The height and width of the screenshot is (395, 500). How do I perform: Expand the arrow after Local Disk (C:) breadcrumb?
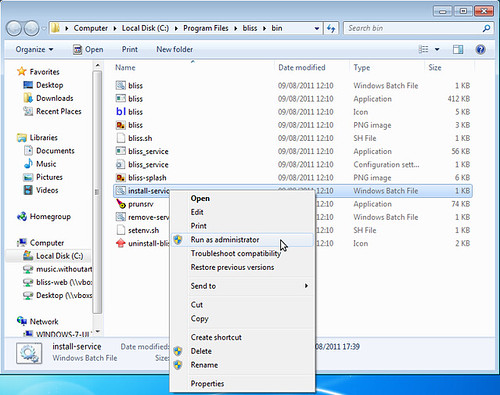[x=176, y=28]
